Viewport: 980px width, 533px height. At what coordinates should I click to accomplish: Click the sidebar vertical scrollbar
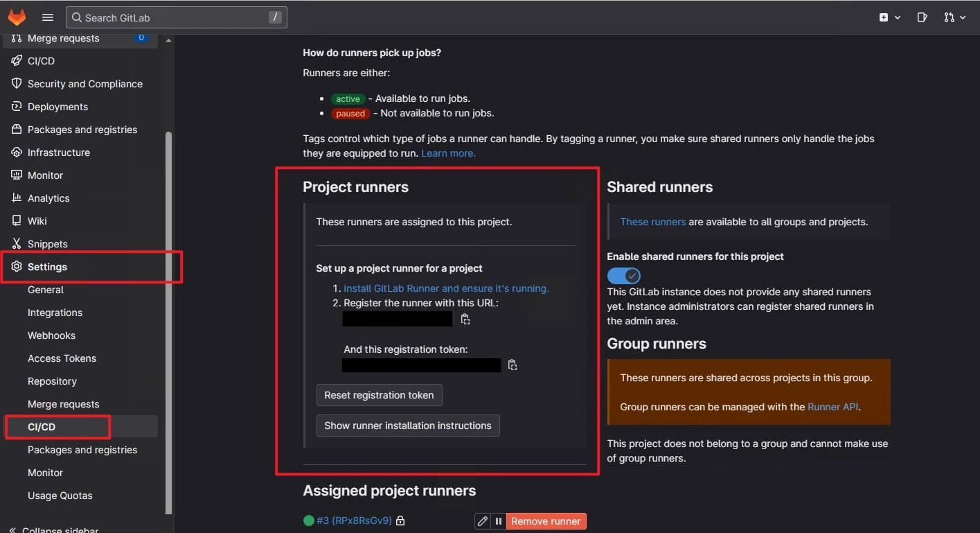pos(168,322)
